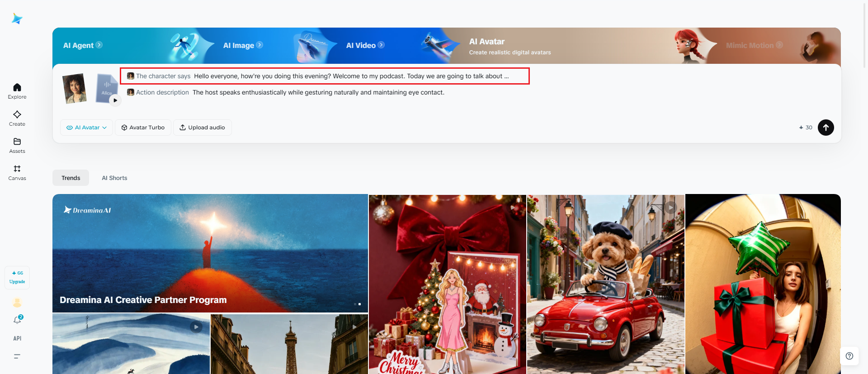Open the help question mark button
This screenshot has height=374, width=868.
849,356
